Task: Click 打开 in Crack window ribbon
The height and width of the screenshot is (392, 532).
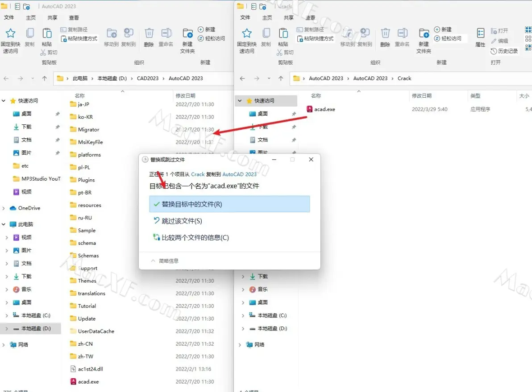Action: pyautogui.click(x=499, y=31)
